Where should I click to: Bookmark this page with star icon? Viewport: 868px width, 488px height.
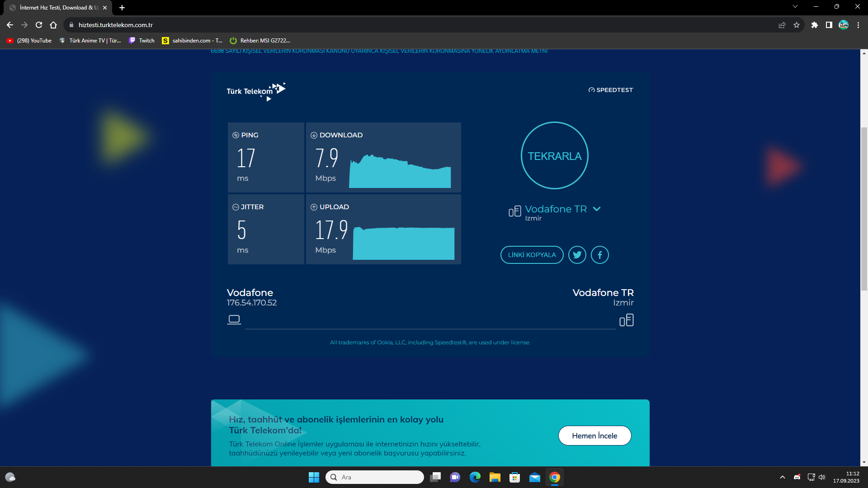tap(797, 25)
